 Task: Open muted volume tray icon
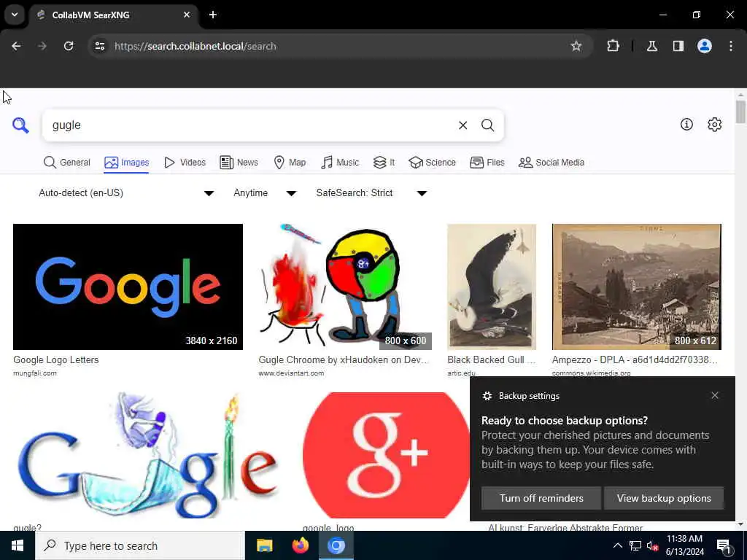click(x=652, y=545)
